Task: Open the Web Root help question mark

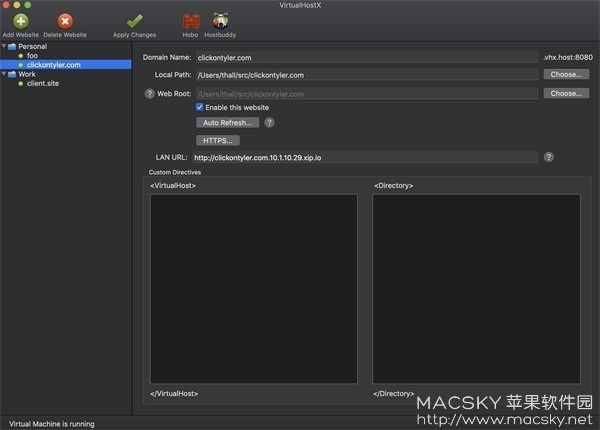Action: pyautogui.click(x=149, y=94)
